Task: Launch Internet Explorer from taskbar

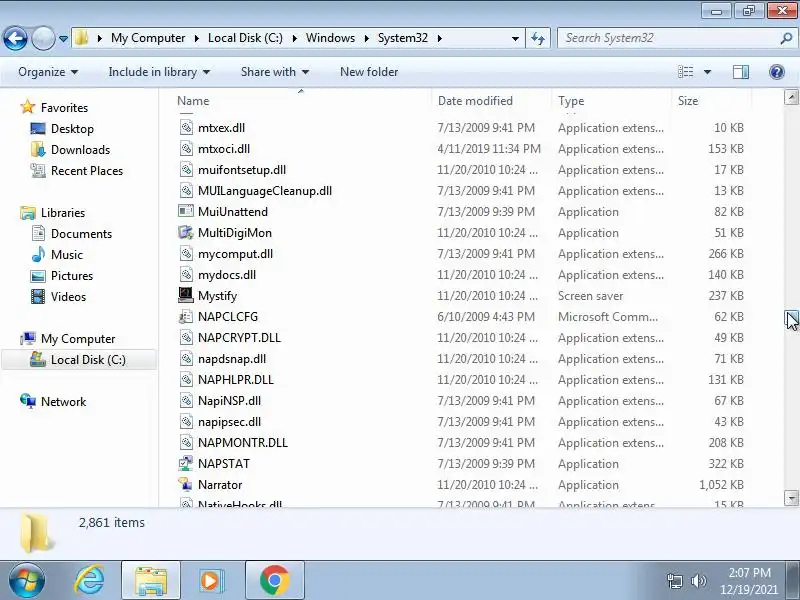Action: click(x=90, y=580)
